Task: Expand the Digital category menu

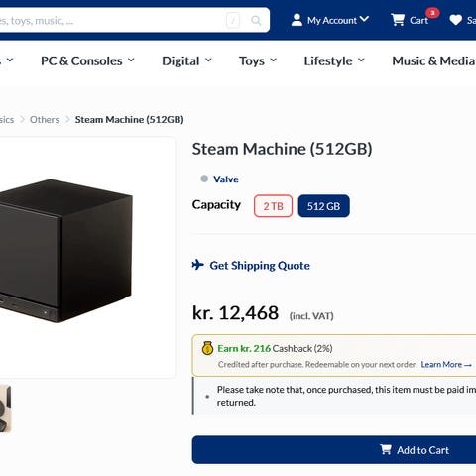Action: pos(186,60)
